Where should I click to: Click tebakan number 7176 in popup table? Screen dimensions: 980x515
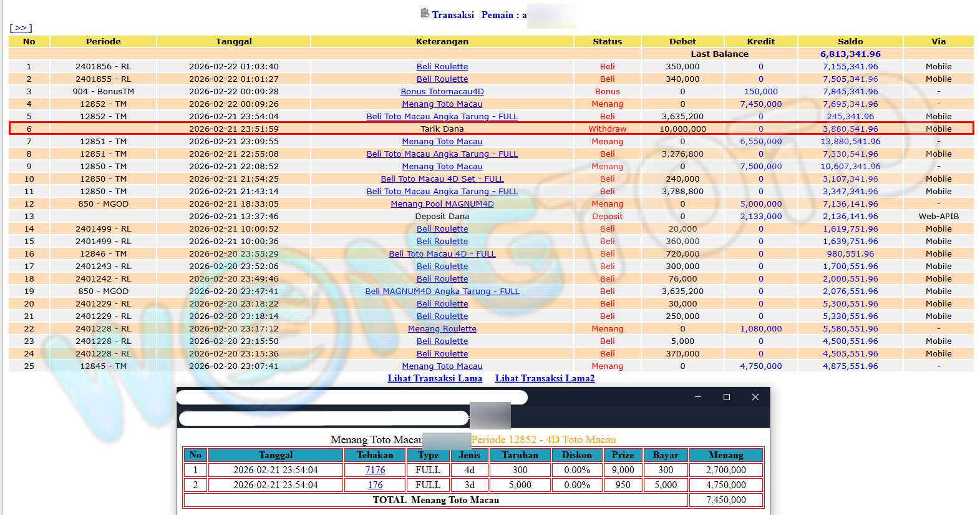click(375, 470)
